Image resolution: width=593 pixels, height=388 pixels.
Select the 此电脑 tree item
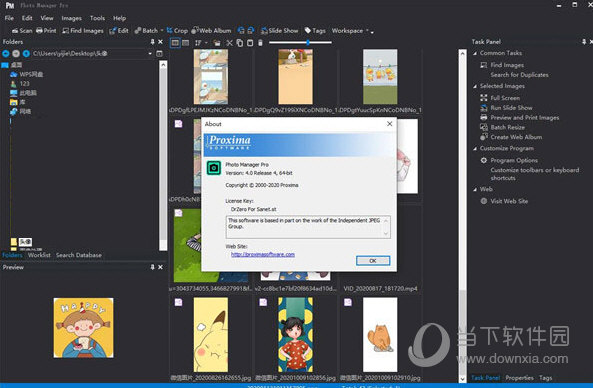pos(23,93)
